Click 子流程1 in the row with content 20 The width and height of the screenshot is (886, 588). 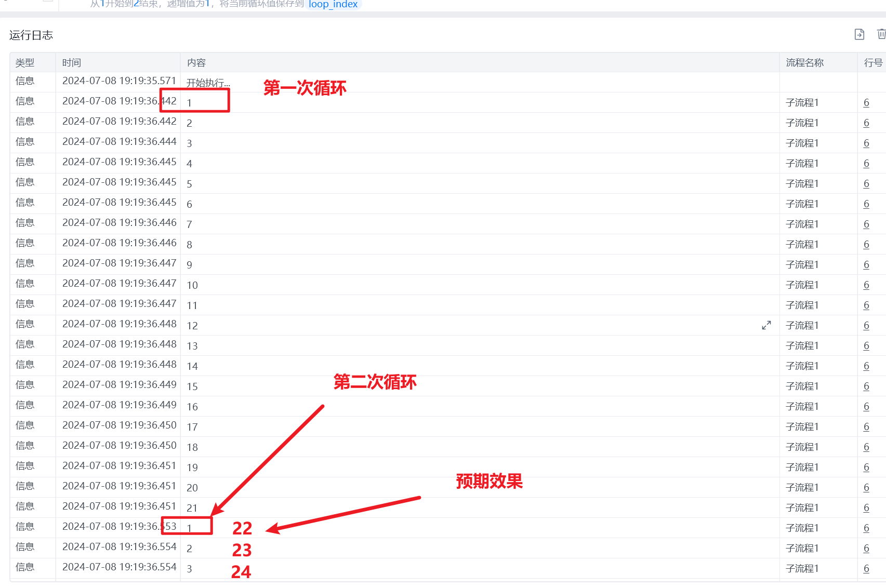pos(802,487)
